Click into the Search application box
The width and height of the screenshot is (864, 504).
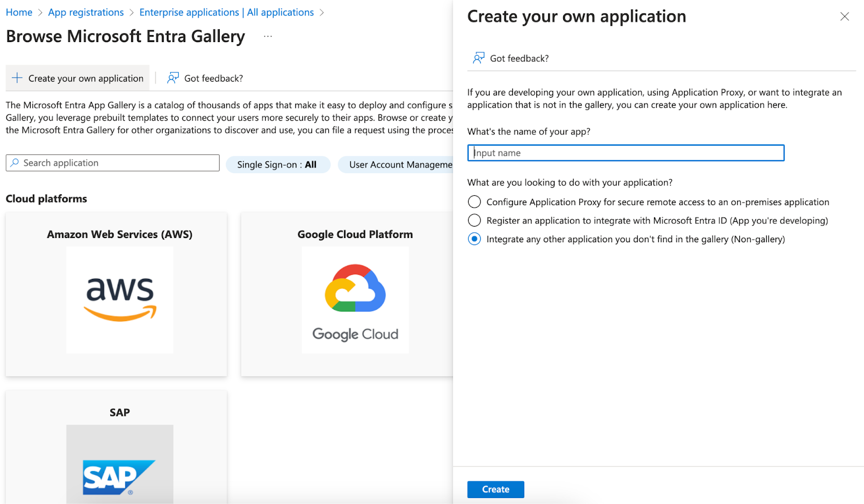113,163
